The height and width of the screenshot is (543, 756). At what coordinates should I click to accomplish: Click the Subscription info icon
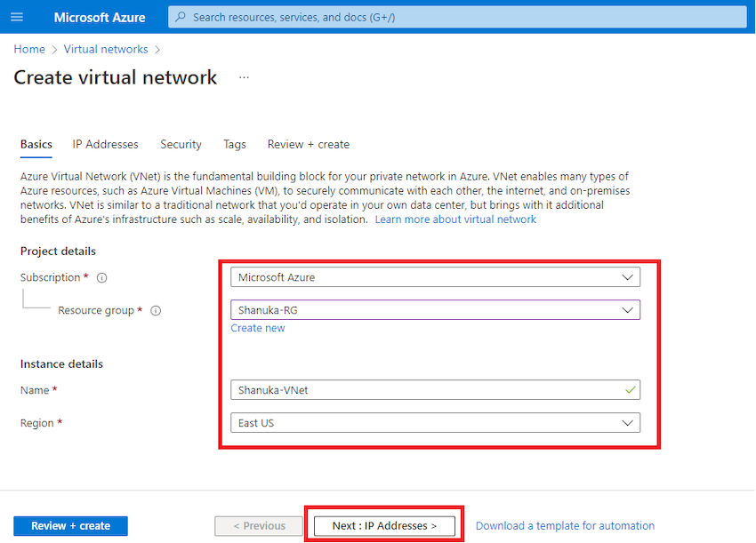102,278
